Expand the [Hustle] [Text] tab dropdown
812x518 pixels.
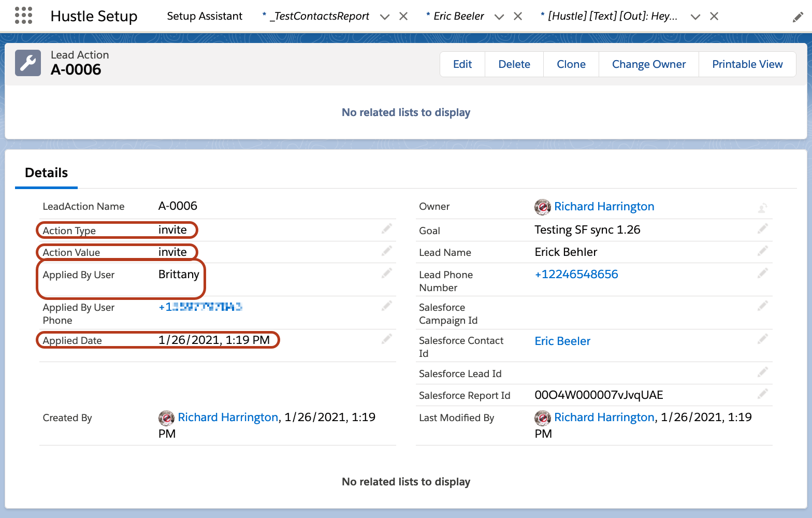point(695,17)
